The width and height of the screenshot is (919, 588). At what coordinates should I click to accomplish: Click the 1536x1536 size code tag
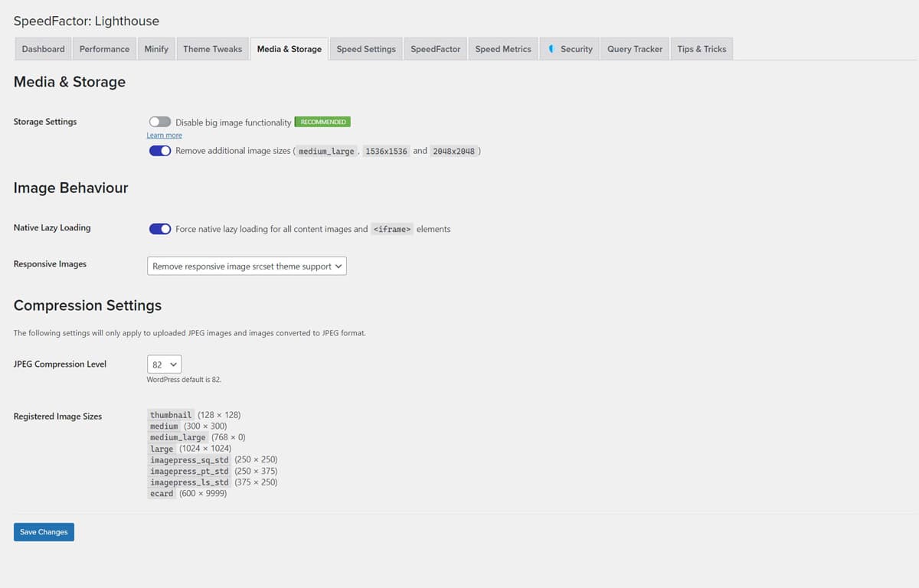click(387, 152)
